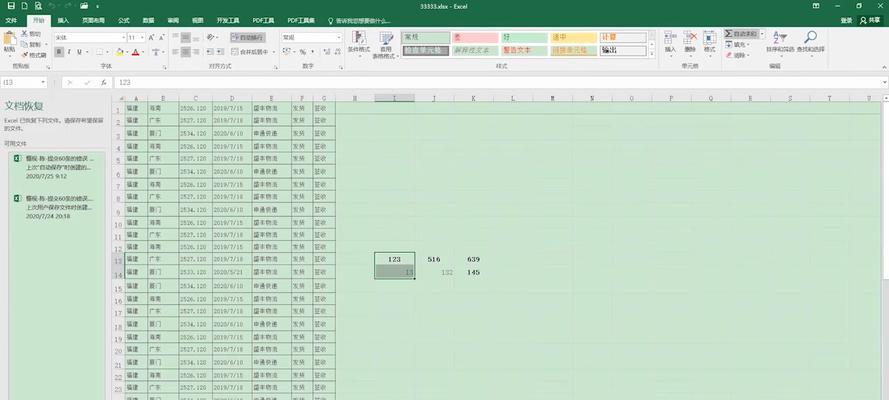Toggle Bold formatting
Viewport: 889px width, 400px height.
[59, 52]
